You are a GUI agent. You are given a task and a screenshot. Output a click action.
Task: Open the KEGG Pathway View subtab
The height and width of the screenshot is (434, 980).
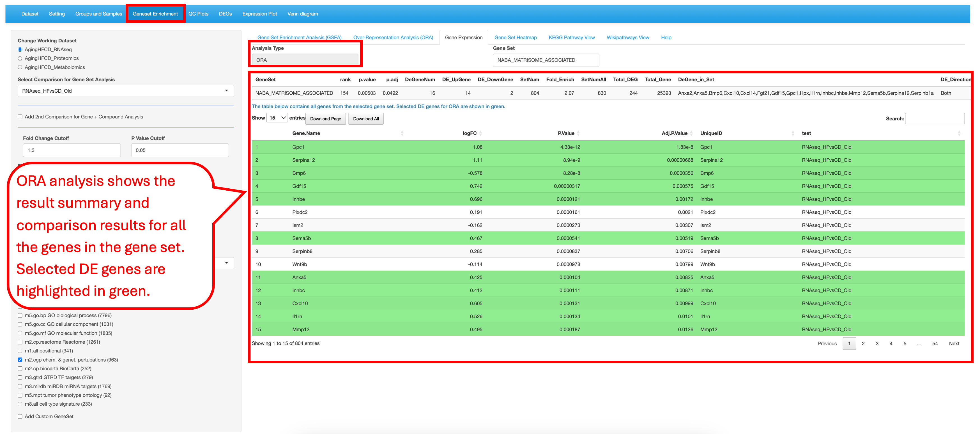coord(571,37)
